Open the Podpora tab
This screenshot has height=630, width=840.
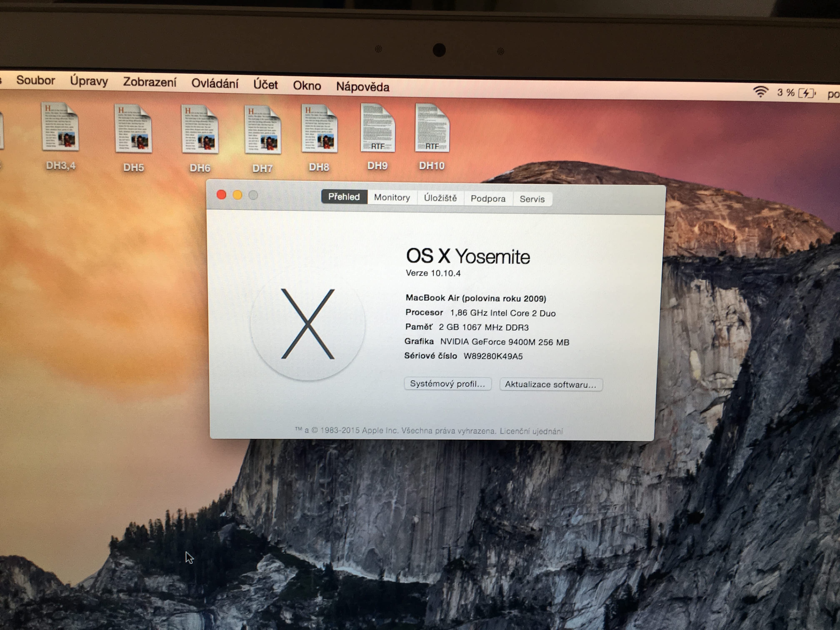coord(488,199)
